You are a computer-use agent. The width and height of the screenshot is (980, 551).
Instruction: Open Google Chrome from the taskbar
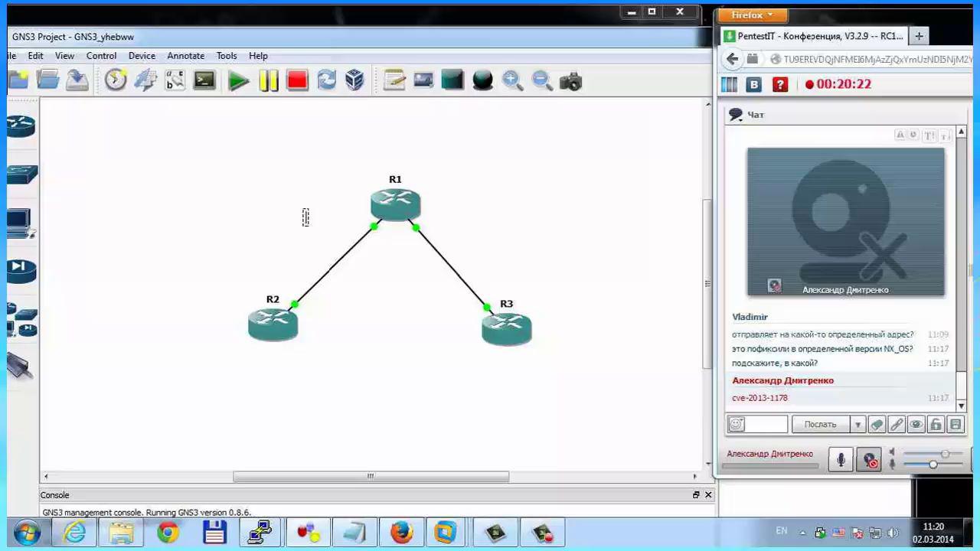pyautogui.click(x=168, y=533)
